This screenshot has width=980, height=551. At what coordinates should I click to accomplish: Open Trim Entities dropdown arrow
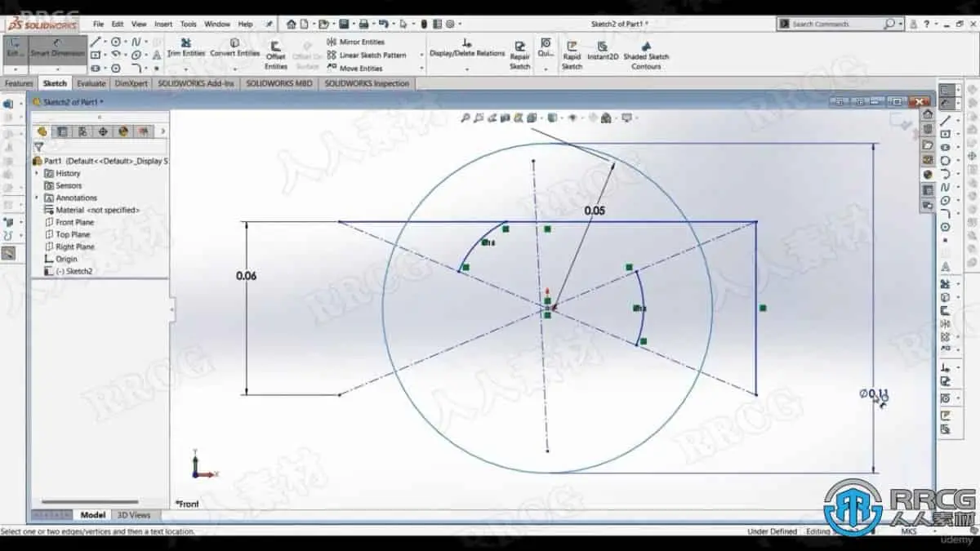[186, 69]
